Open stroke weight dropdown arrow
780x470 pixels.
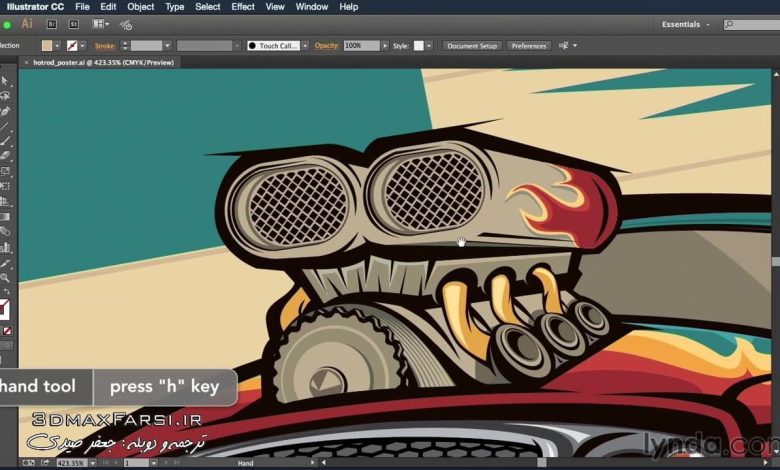tap(168, 46)
